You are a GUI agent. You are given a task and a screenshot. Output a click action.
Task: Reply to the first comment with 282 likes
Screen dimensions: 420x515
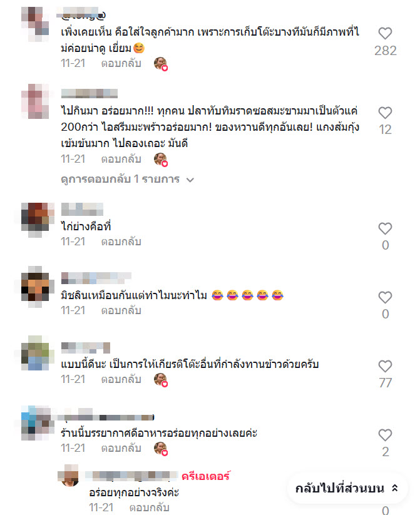(x=121, y=63)
